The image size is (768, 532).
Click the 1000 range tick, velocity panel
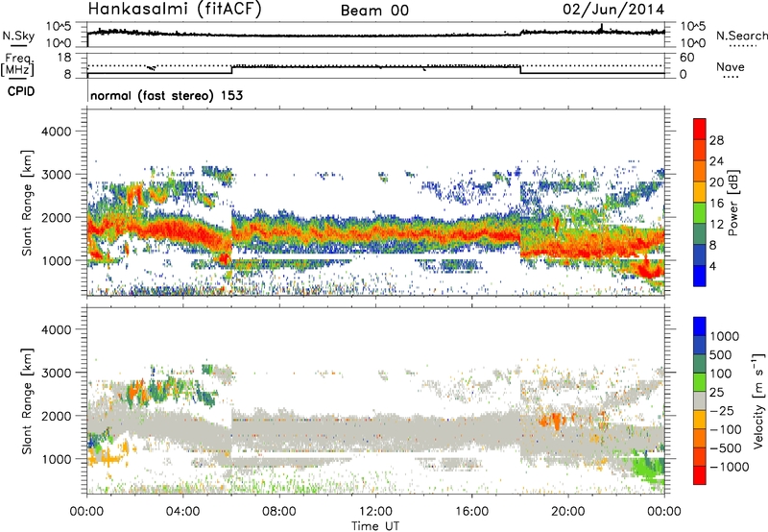pyautogui.click(x=57, y=459)
